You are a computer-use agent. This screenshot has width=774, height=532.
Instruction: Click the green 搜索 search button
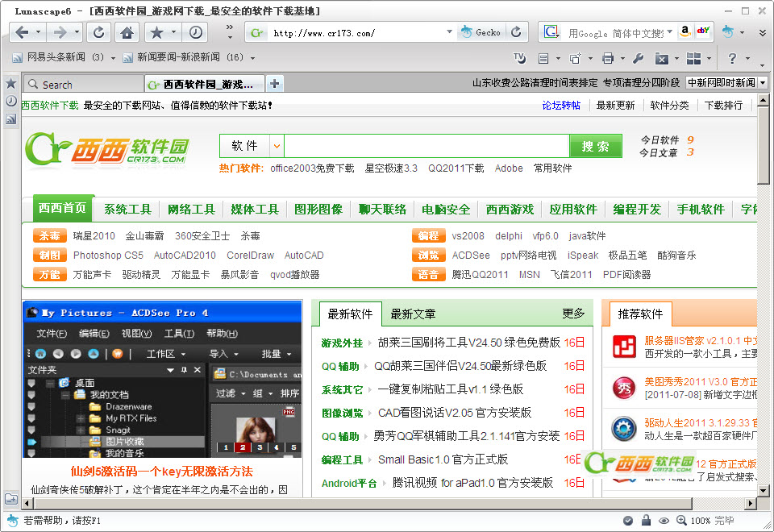pos(595,146)
